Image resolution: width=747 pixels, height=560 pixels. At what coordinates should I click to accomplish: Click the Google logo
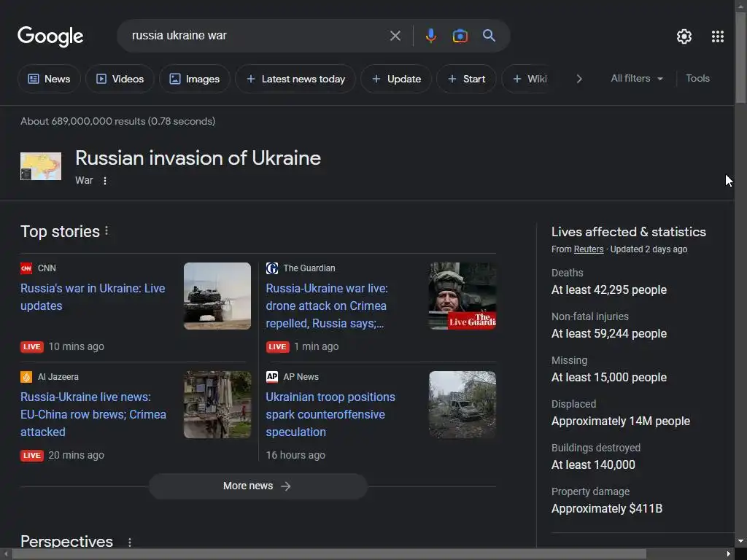pos(50,36)
